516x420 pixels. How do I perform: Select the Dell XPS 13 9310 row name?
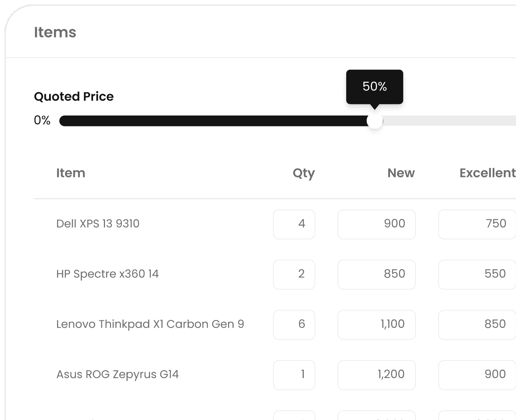pos(98,223)
